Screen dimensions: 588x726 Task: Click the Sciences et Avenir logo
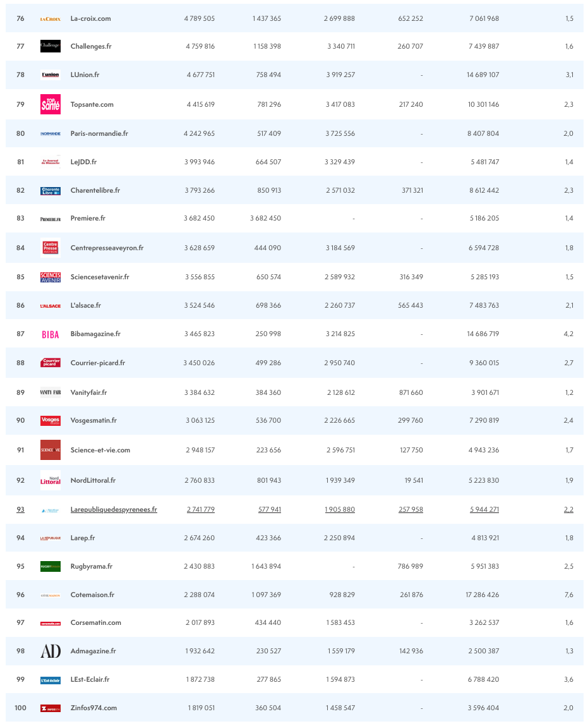tap(51, 277)
